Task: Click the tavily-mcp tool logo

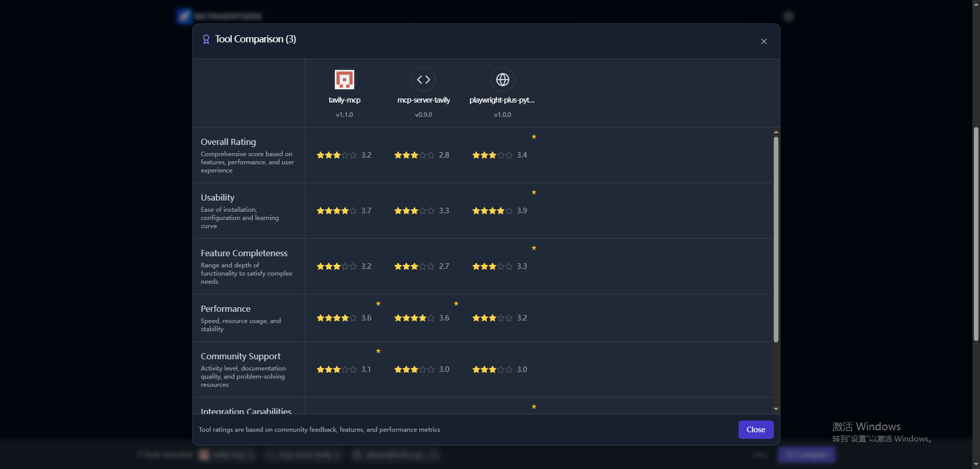Action: [x=345, y=80]
